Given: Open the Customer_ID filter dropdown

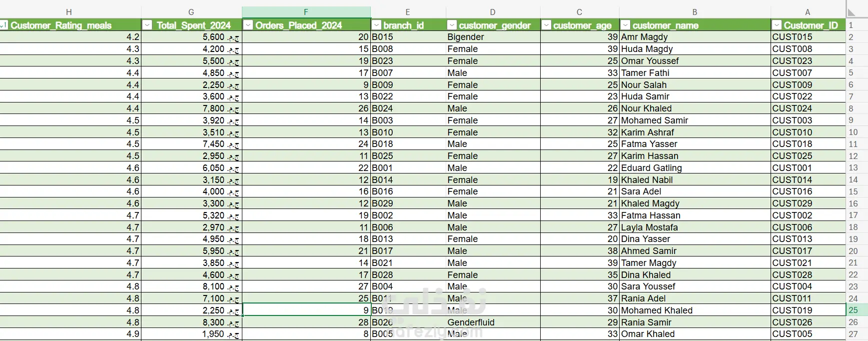Looking at the screenshot, I should click(x=777, y=25).
